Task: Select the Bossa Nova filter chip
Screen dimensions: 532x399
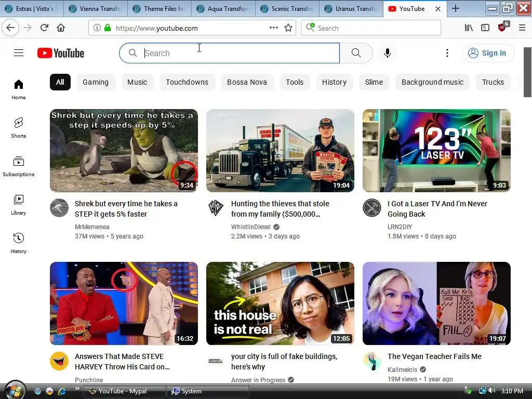Action: tap(247, 82)
